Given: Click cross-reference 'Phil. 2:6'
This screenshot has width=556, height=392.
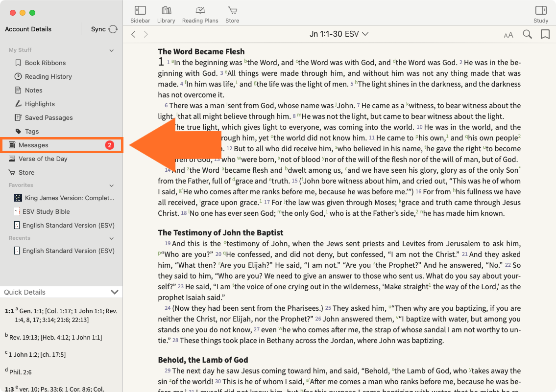Looking at the screenshot, I should (x=20, y=372).
